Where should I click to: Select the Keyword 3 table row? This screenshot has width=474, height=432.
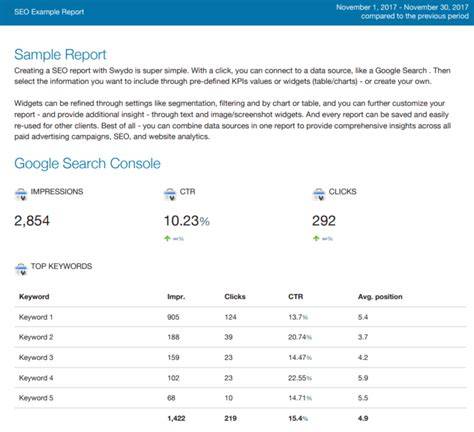[x=240, y=357]
